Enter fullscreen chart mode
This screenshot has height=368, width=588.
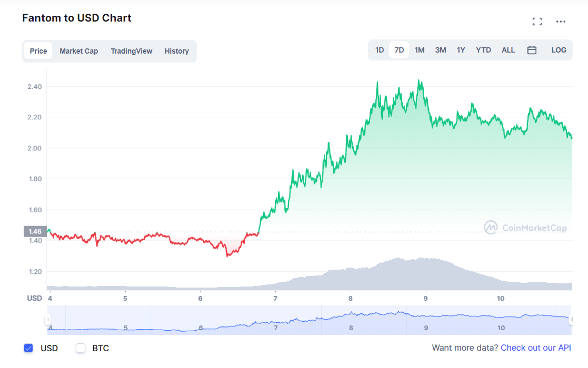point(537,22)
